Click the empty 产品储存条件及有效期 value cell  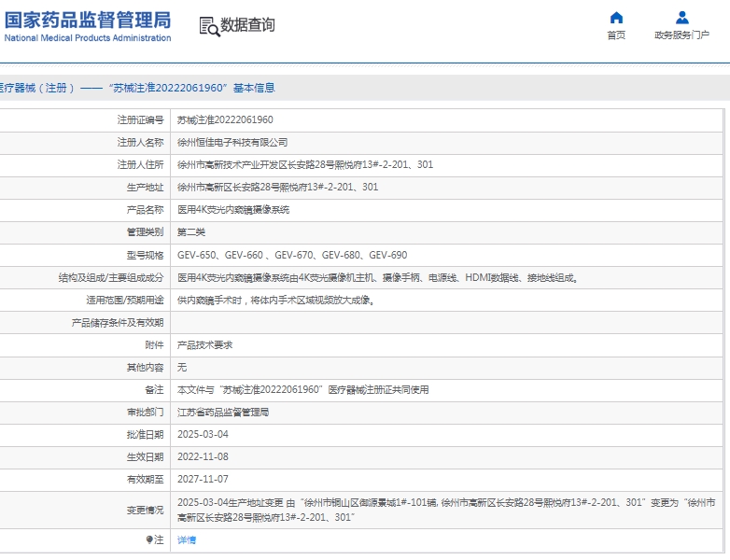pos(446,323)
